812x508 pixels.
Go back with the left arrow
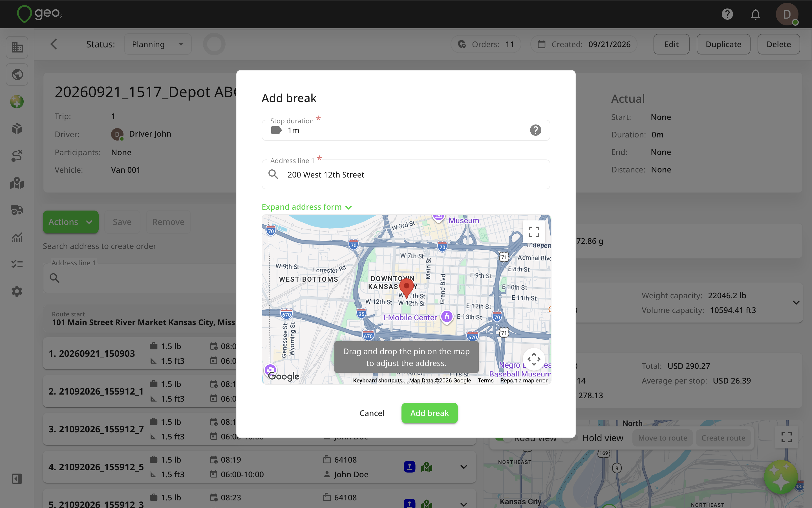coord(54,44)
